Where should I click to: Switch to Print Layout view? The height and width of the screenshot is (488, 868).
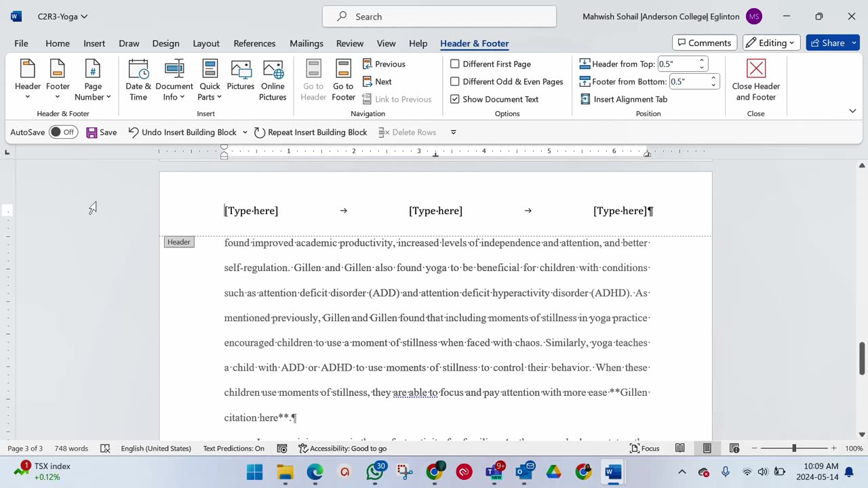[707, 448]
